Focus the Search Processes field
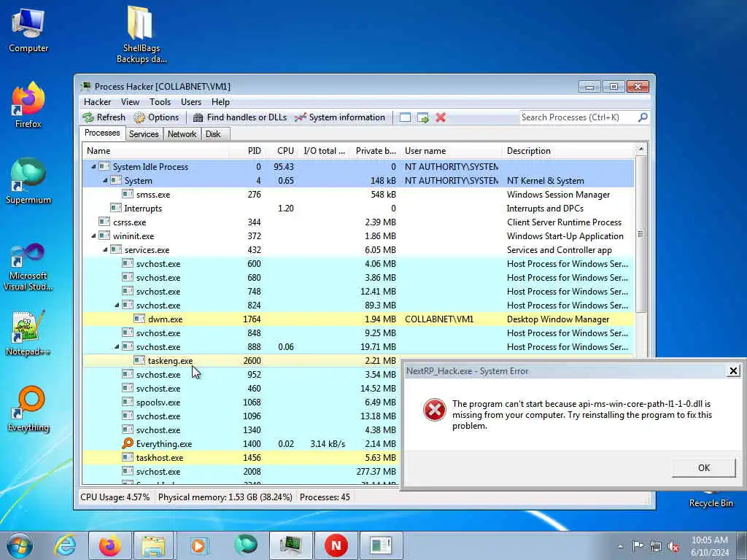747x560 pixels. 578,117
